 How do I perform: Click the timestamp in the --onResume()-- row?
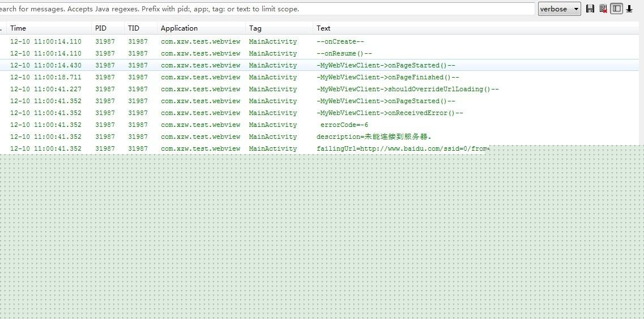pyautogui.click(x=45, y=53)
